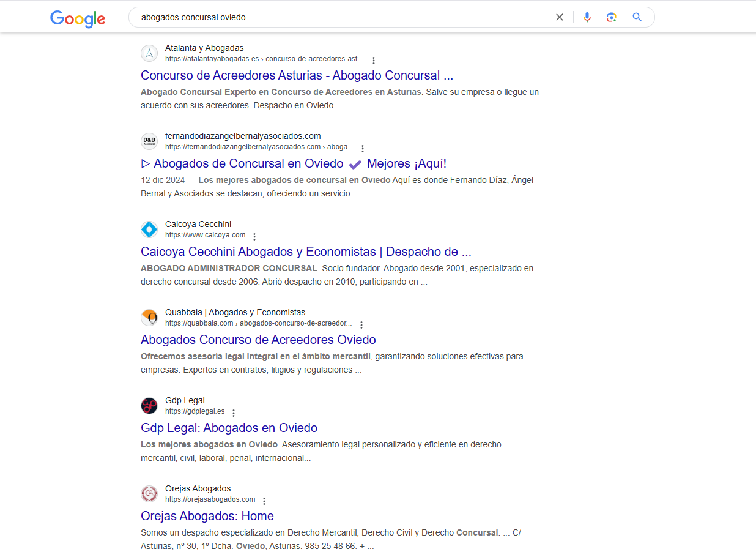Click the Orejas Abogados favicon
Viewport: 756px width, 560px height.
click(149, 494)
